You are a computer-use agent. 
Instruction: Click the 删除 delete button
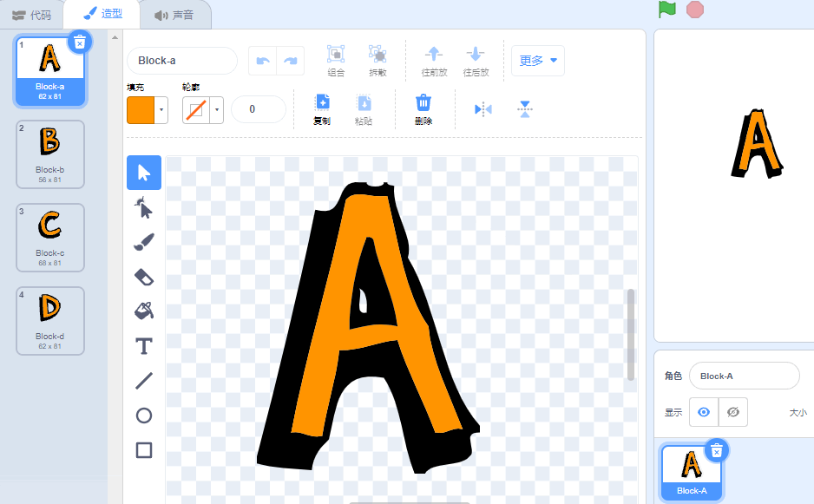click(423, 109)
